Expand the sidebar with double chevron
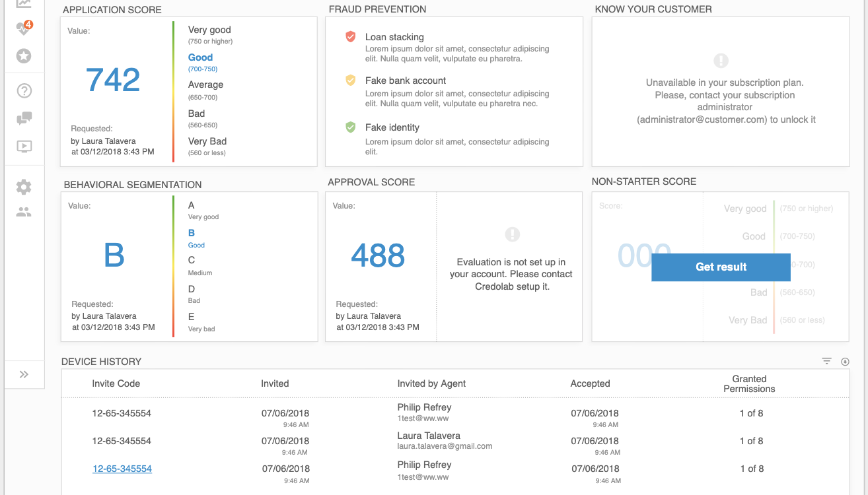868x495 pixels. [x=24, y=374]
